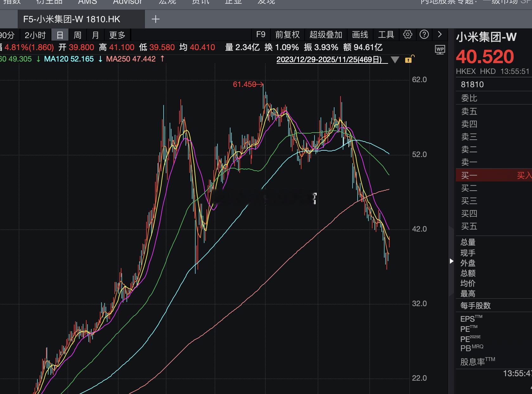Click the 81810 code row
This screenshot has height=394, width=532.
494,85
